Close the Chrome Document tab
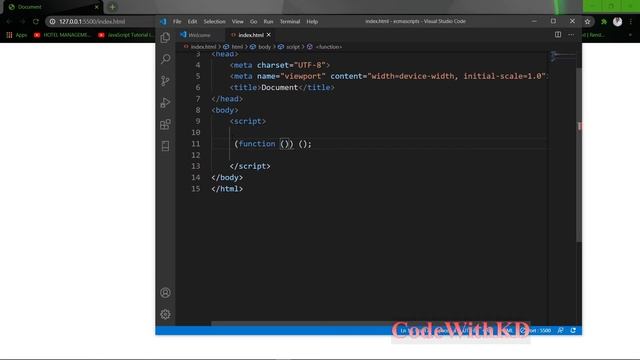This screenshot has width=640, height=360. (x=97, y=7)
